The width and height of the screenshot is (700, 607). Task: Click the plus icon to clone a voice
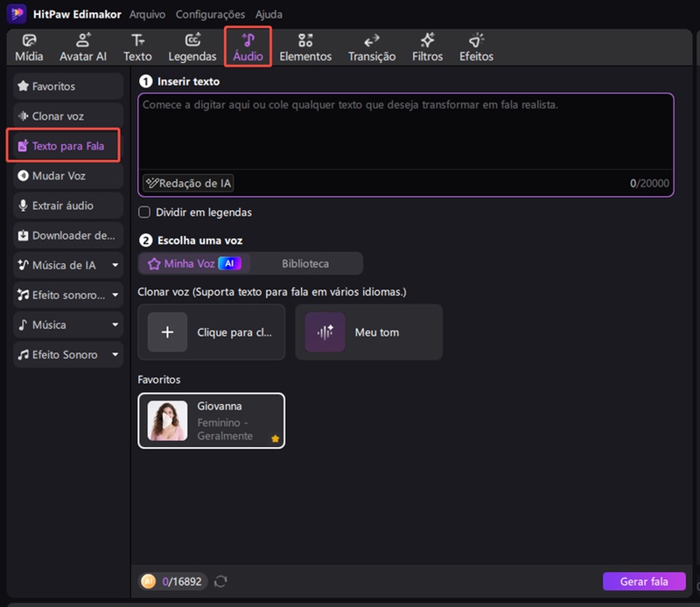(x=167, y=332)
